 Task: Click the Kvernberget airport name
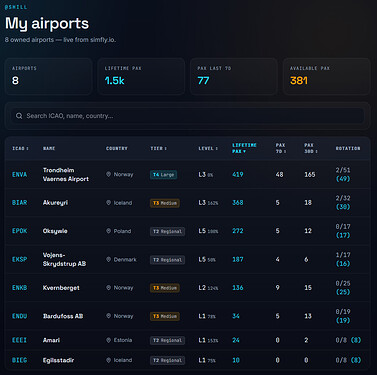61,288
